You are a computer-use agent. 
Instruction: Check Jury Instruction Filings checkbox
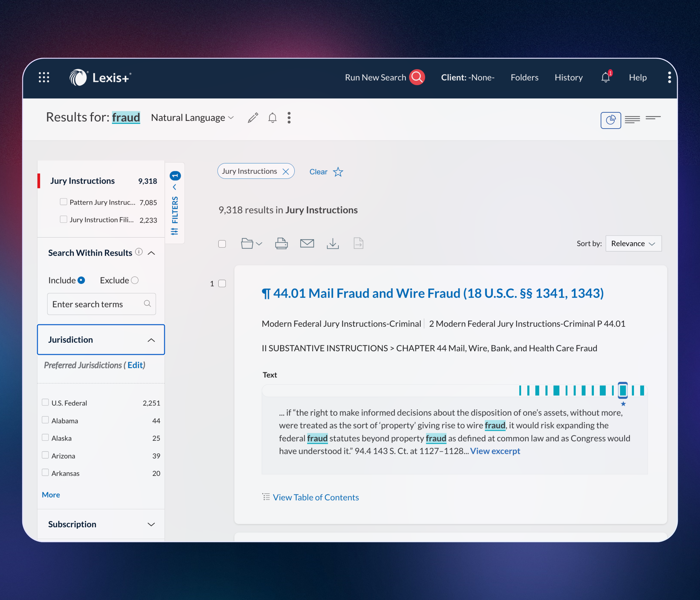[x=63, y=219]
